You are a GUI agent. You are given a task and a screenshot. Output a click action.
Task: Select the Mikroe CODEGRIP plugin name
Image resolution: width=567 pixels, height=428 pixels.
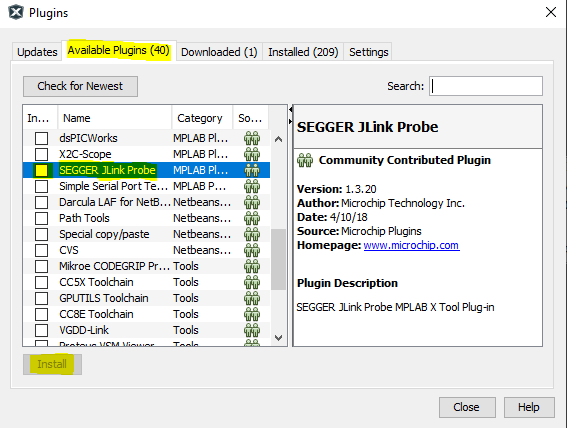[114, 266]
